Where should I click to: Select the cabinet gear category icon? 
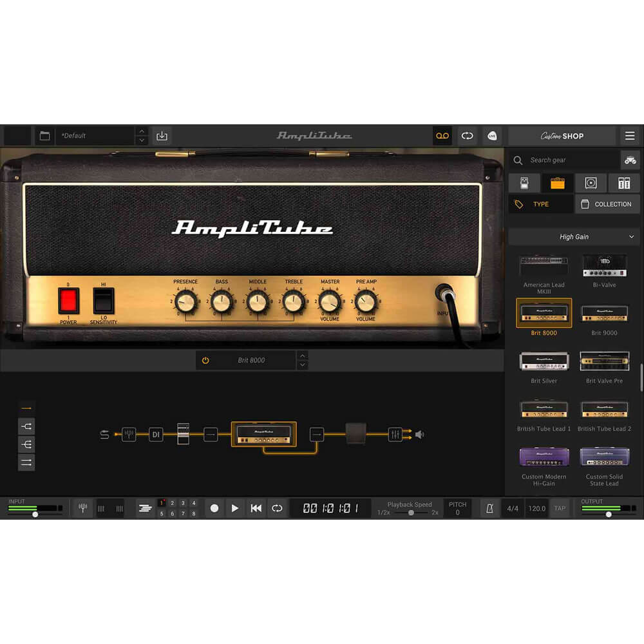pos(591,183)
